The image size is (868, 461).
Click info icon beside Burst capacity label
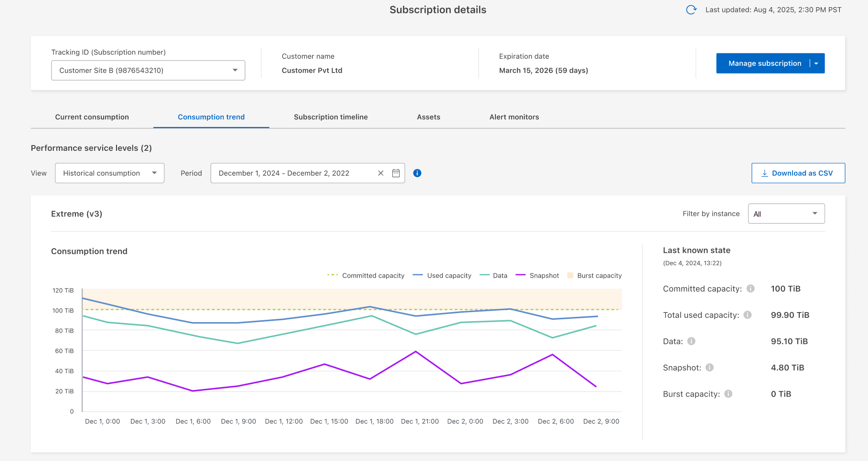[728, 394]
